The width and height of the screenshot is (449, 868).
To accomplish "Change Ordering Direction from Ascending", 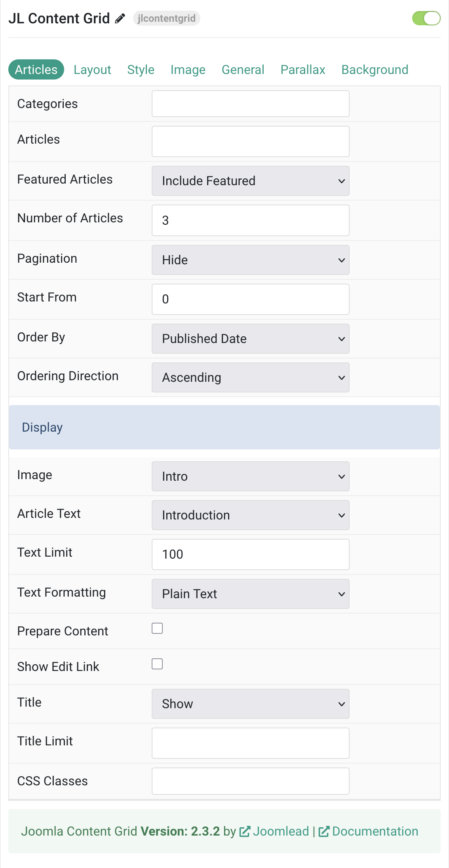I will [x=251, y=377].
